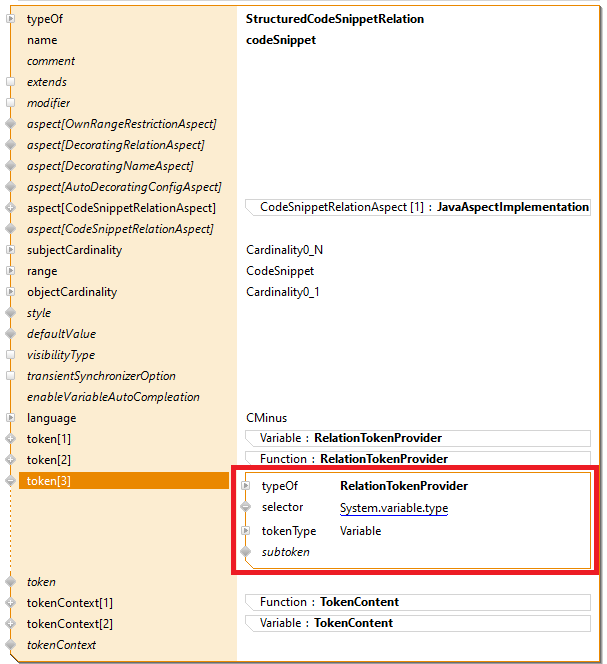Click the icon beside selector in token[3]
The image size is (607, 664).
pyautogui.click(x=246, y=508)
